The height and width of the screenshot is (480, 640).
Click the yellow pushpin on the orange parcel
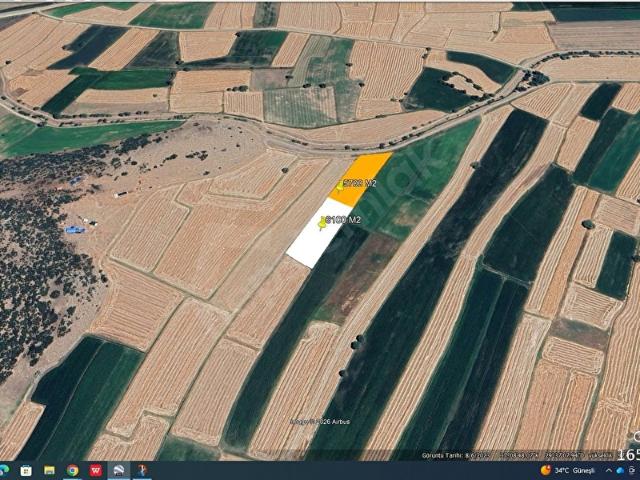(x=340, y=187)
